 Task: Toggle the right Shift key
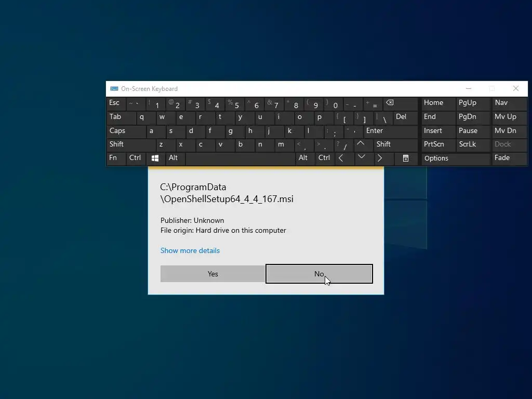[x=395, y=145]
